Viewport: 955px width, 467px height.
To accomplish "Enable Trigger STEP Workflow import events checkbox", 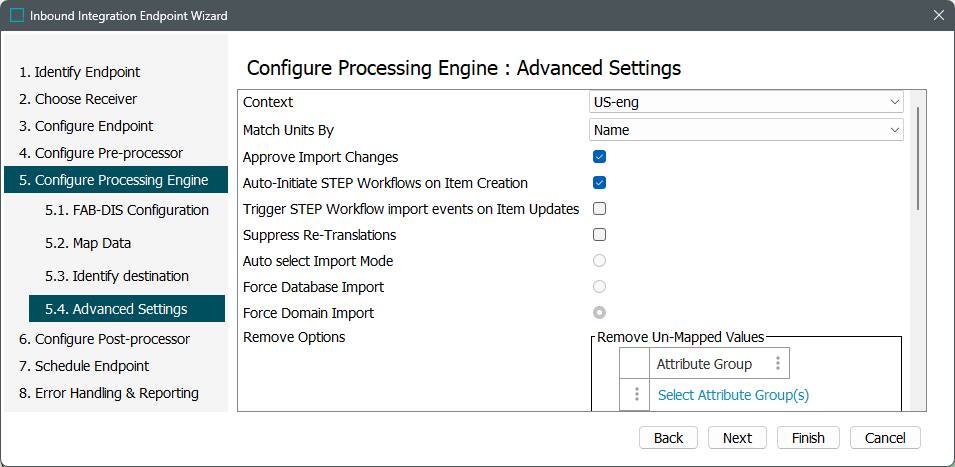I will point(600,209).
